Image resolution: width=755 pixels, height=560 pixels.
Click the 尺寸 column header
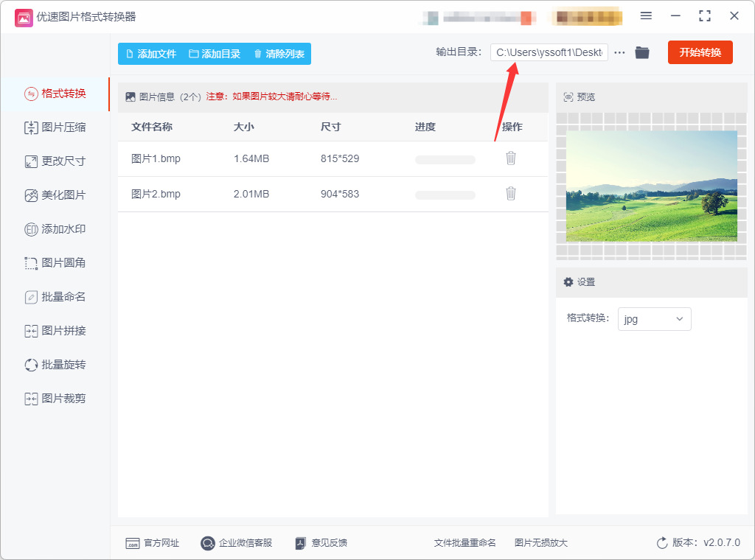tap(331, 127)
